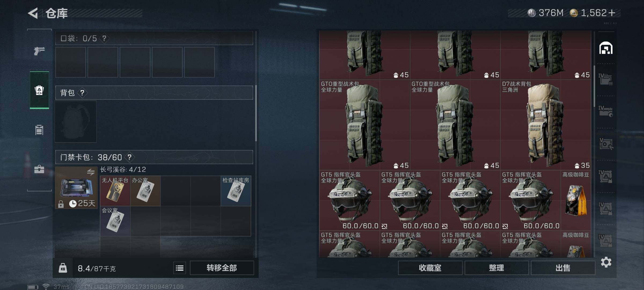Click the 背包 help question mark
644x290 pixels.
point(82,93)
